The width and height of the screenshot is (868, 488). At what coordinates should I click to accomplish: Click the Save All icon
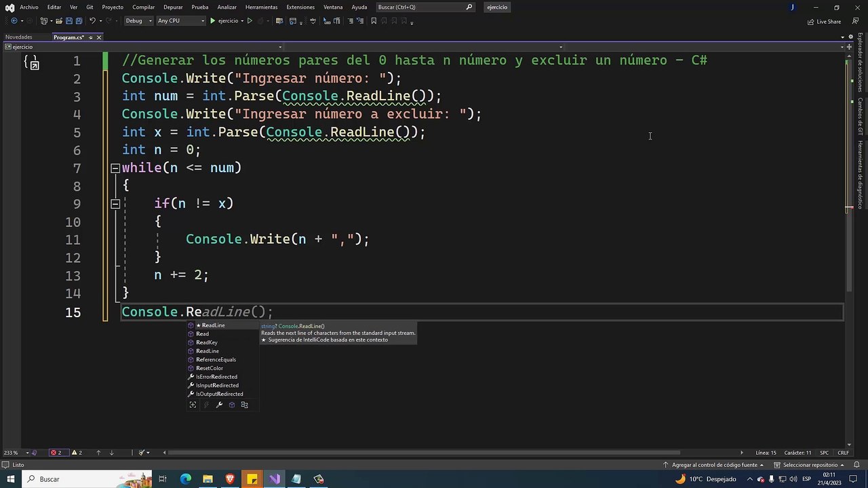coord(79,21)
